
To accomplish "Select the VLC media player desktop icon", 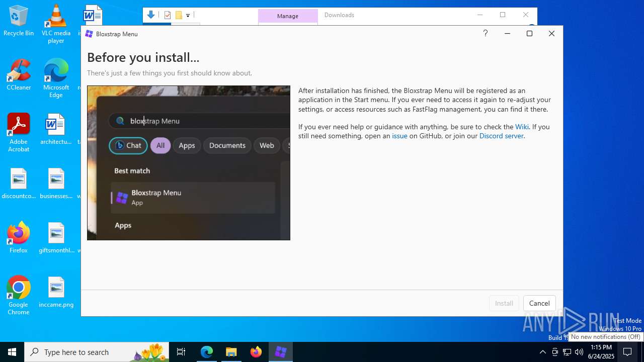I will [x=56, y=24].
